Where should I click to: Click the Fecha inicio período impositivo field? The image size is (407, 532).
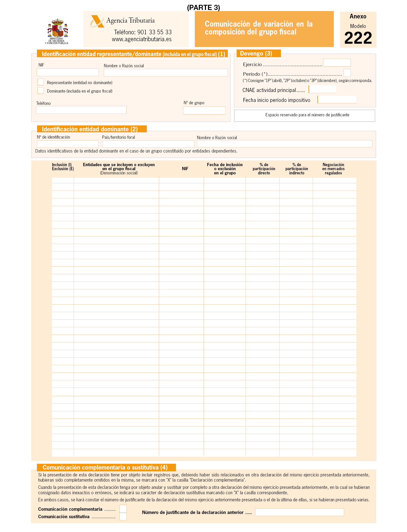(337, 99)
